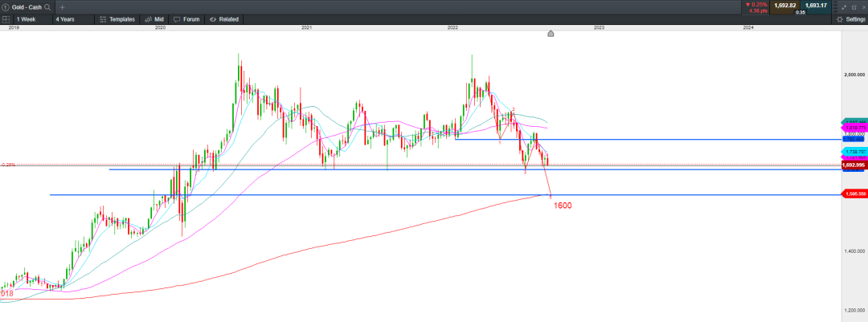Viewport: 868px width, 322px height.
Task: Click the magenta 1,819.778 average label
Action: [854, 128]
